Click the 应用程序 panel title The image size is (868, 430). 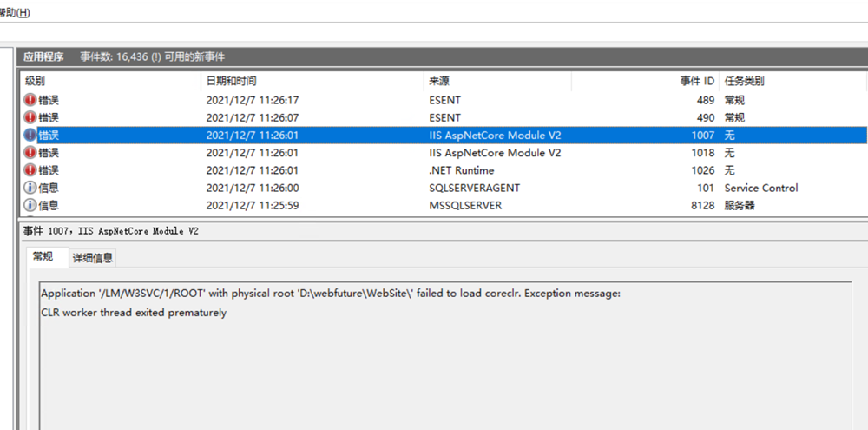click(43, 56)
